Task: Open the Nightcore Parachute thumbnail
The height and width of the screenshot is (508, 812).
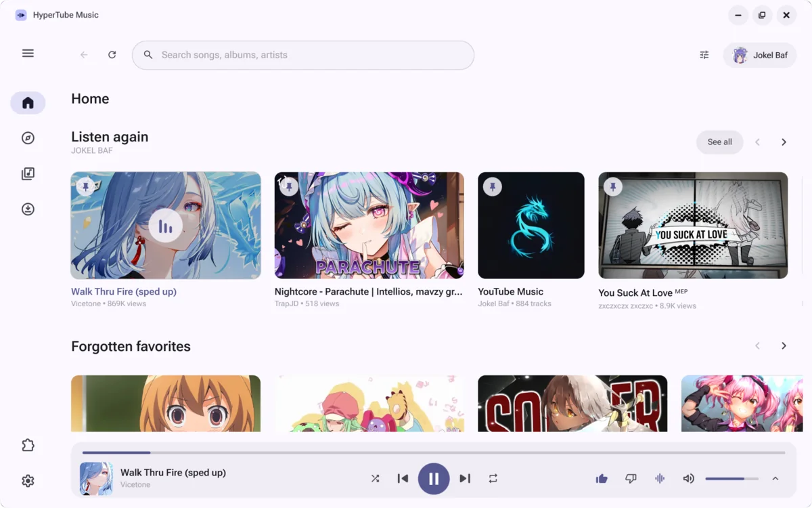Action: (x=369, y=226)
